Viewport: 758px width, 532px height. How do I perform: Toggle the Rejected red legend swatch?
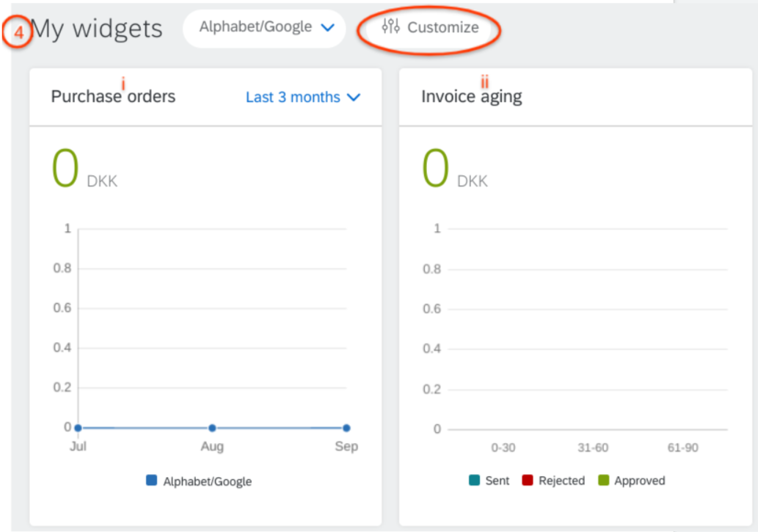click(x=528, y=480)
